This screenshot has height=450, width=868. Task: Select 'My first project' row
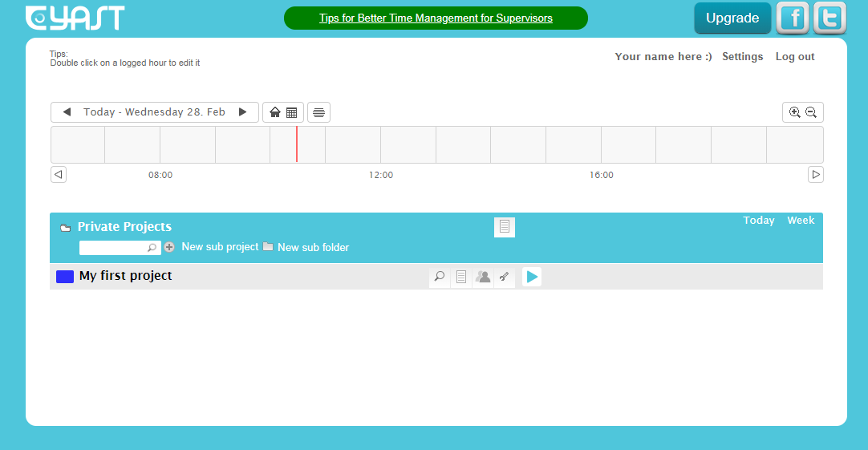click(x=436, y=276)
